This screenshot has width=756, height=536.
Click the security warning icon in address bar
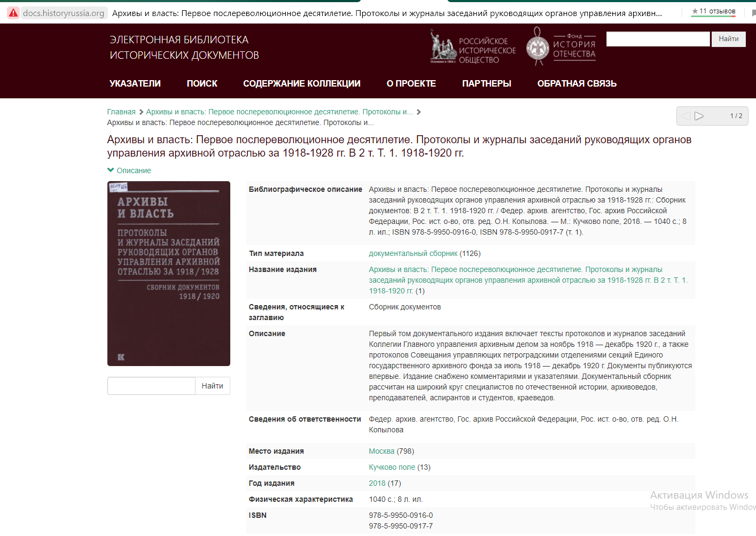[13, 13]
